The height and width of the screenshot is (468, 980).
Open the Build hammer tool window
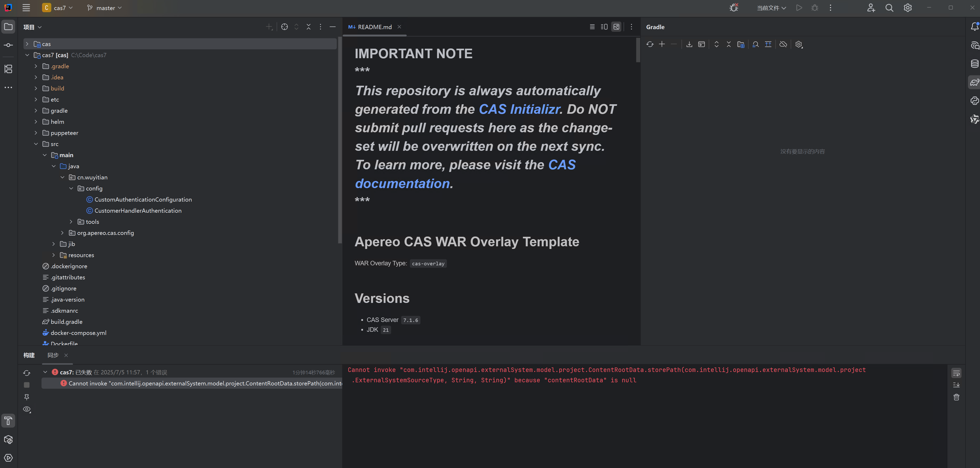tap(8, 421)
